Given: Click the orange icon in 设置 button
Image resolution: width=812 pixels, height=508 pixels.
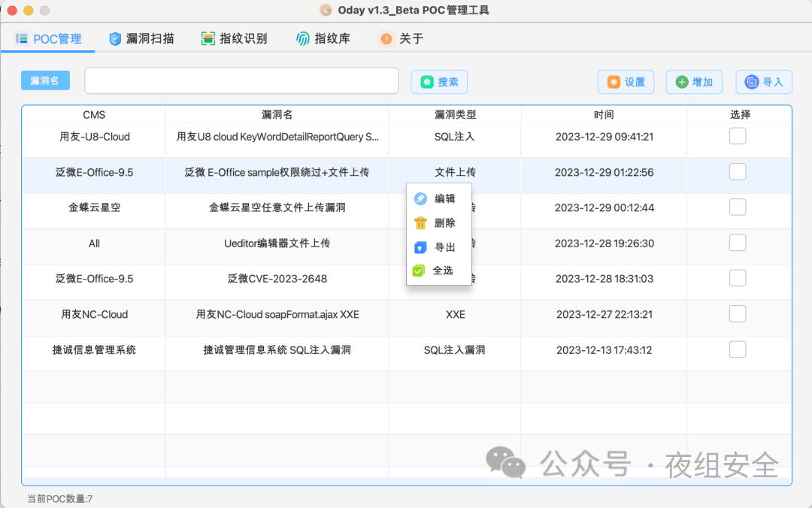Looking at the screenshot, I should [x=614, y=82].
